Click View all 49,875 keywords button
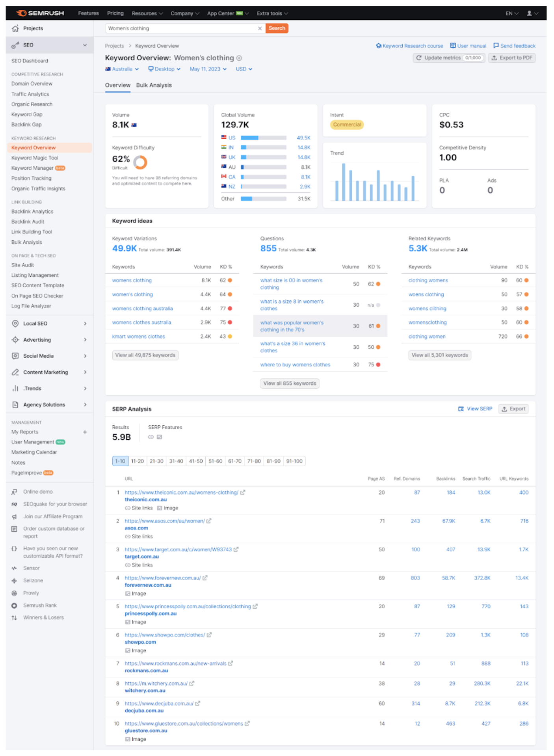 (145, 355)
